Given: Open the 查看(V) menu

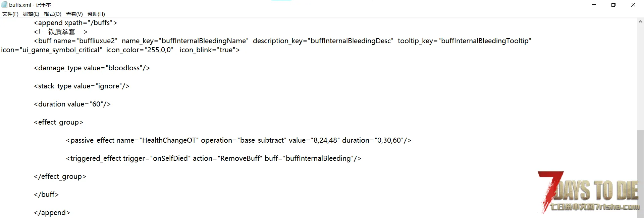Looking at the screenshot, I should (x=74, y=14).
